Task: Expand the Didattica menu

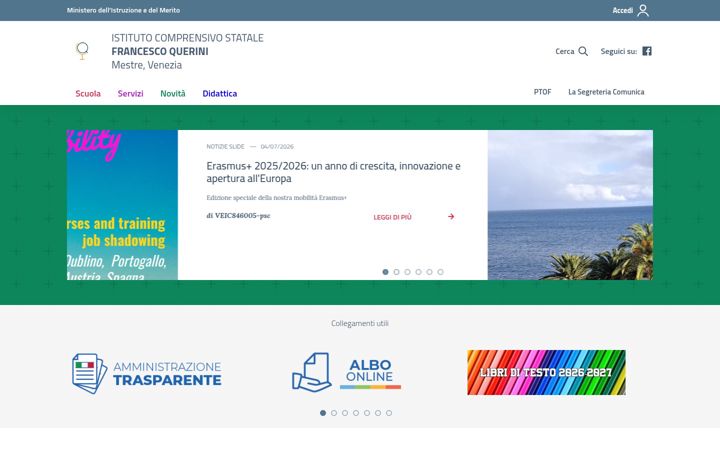Action: [219, 93]
